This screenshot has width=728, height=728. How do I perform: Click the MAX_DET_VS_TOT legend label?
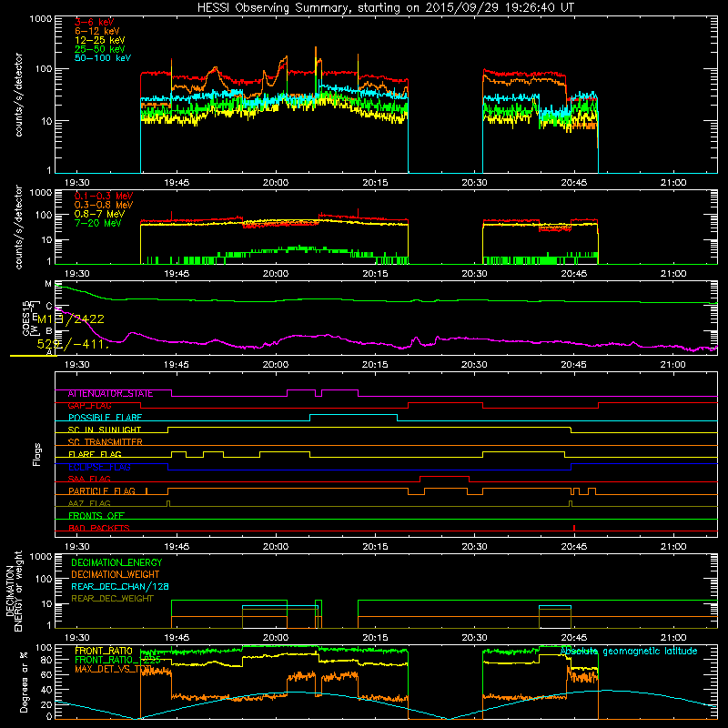113,669
